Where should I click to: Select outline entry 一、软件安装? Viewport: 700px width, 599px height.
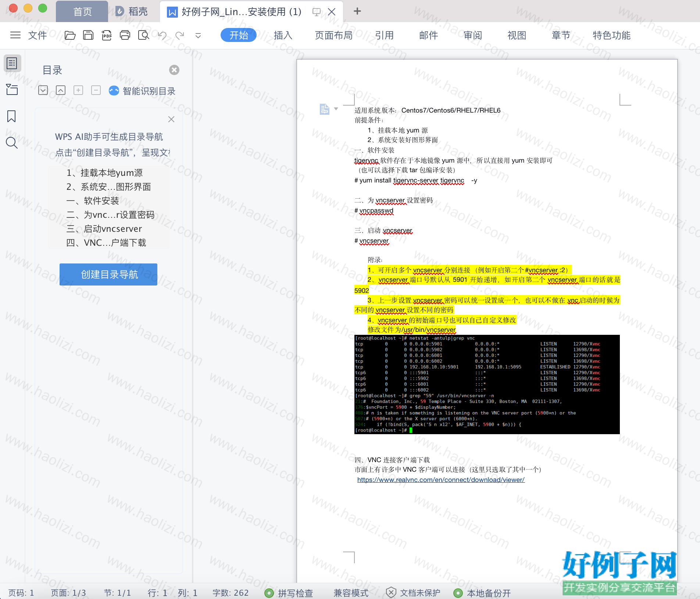93,201
